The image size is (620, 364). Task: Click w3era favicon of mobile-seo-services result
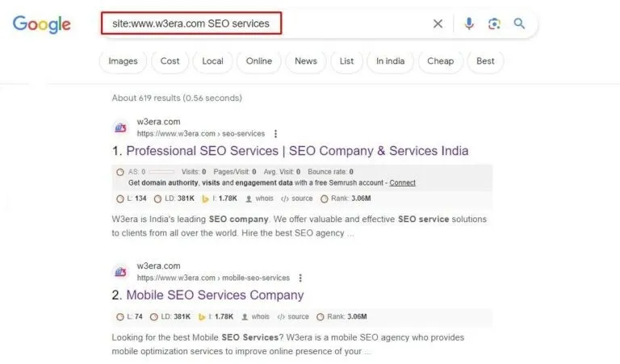point(120,272)
